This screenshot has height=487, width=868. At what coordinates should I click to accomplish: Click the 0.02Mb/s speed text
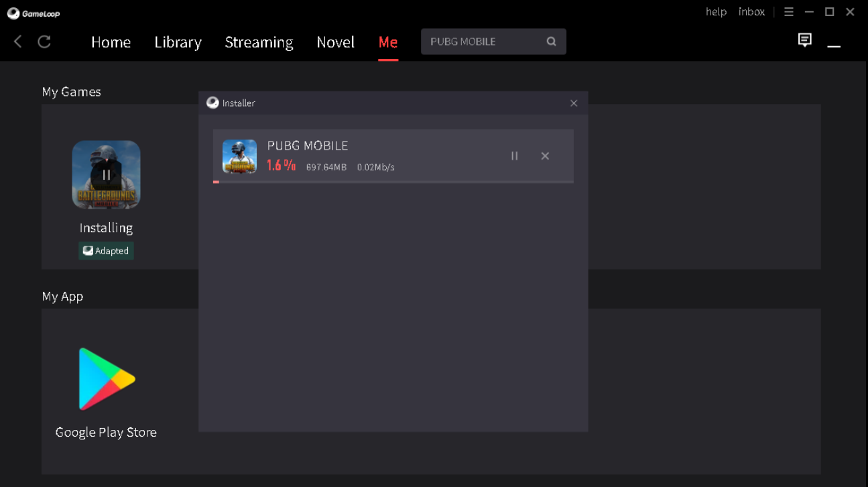click(x=376, y=167)
